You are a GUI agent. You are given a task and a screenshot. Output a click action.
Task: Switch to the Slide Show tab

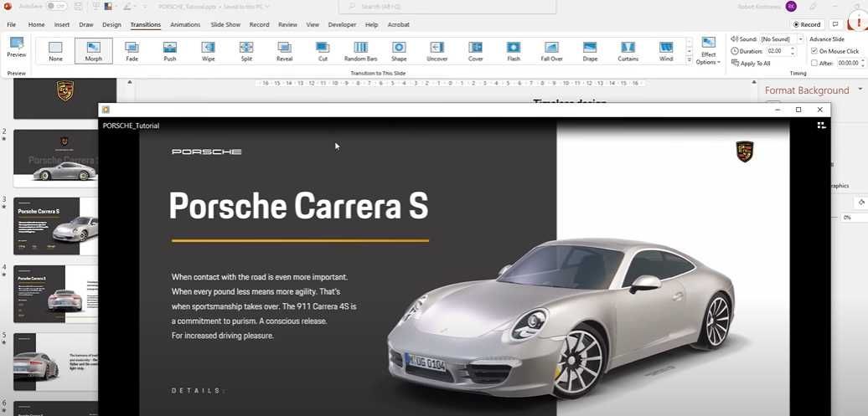click(x=226, y=24)
